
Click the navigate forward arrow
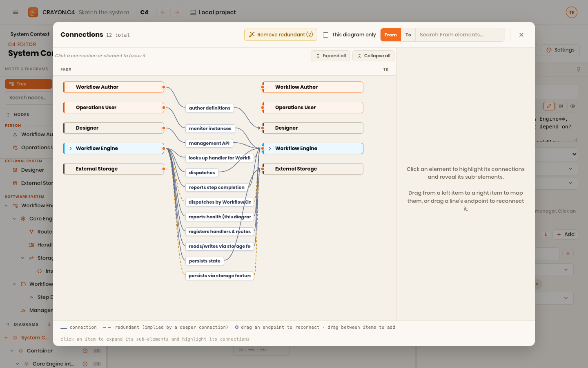click(177, 12)
